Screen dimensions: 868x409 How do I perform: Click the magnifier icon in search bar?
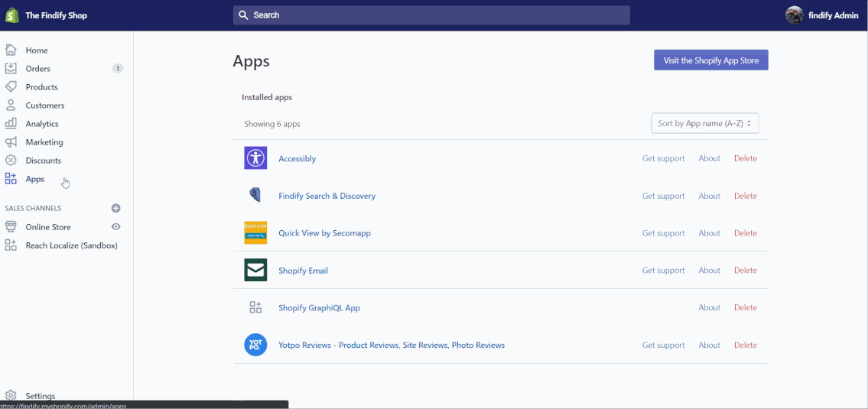pos(243,15)
